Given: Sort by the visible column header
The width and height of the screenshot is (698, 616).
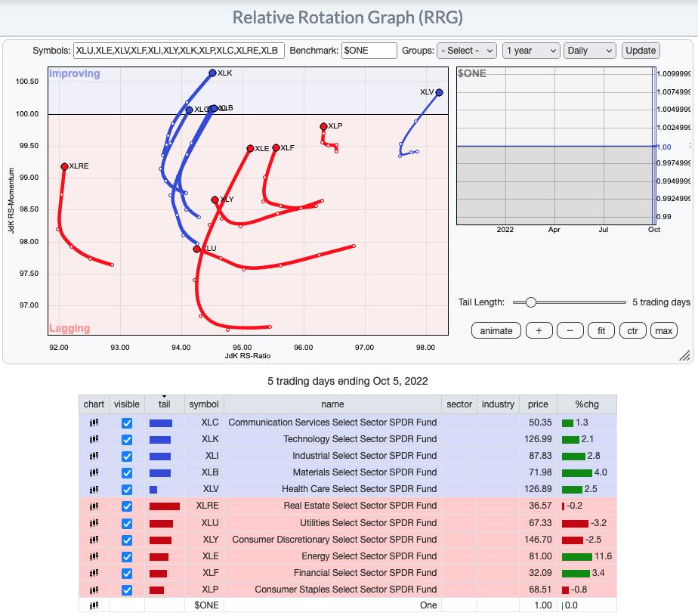Looking at the screenshot, I should (x=127, y=404).
